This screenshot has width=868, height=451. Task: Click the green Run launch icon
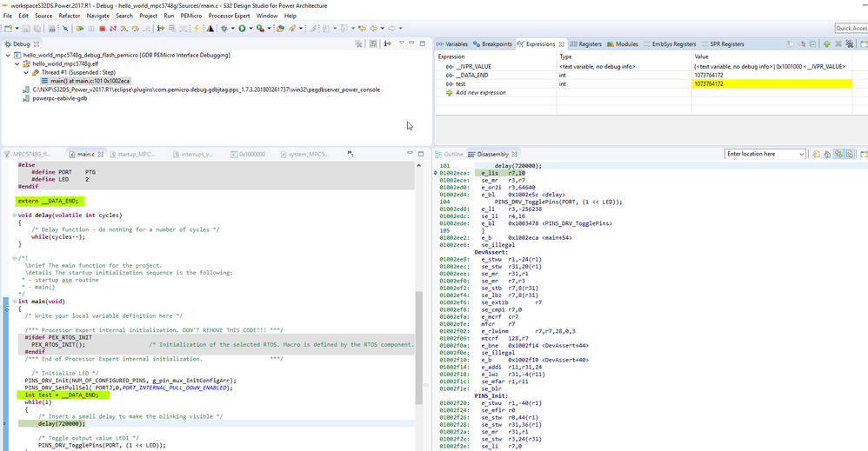click(x=243, y=29)
